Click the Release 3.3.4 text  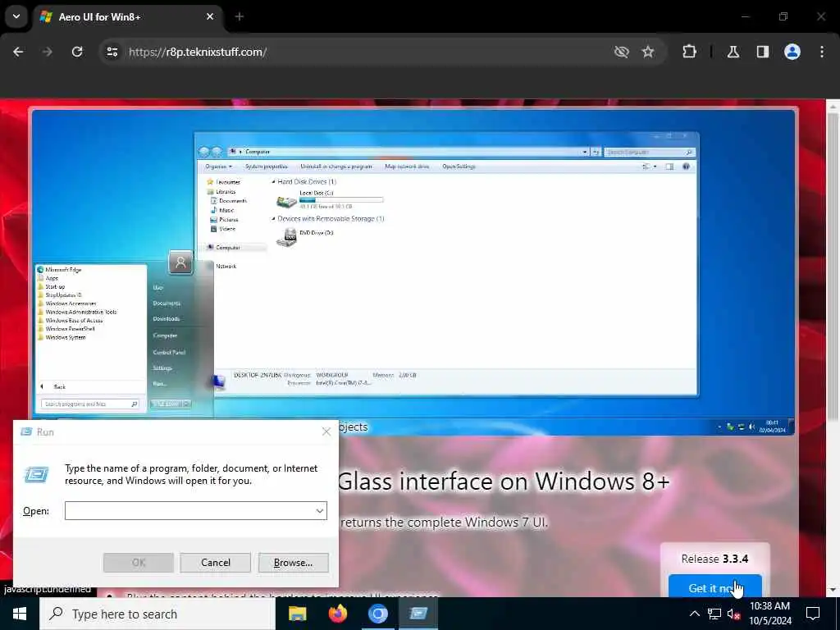(714, 559)
